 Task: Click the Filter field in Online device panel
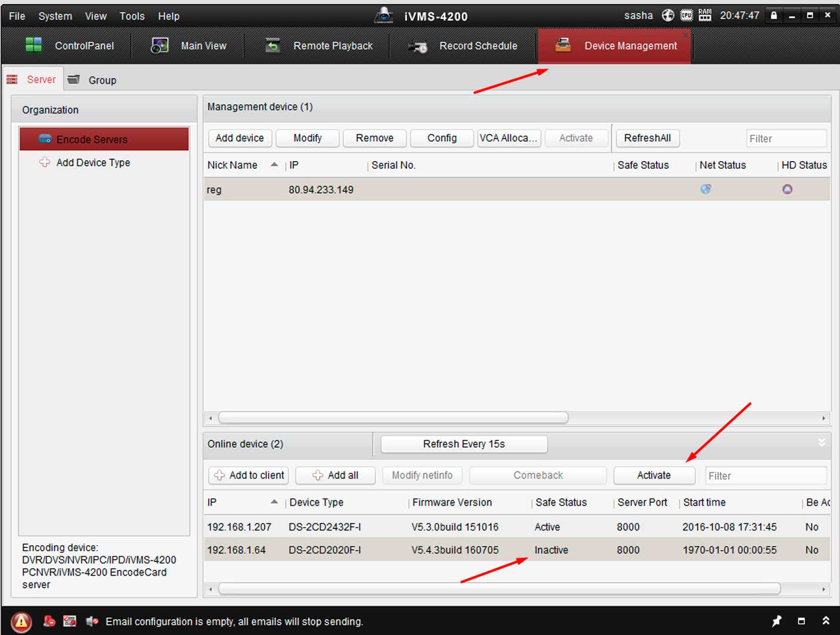tap(765, 476)
